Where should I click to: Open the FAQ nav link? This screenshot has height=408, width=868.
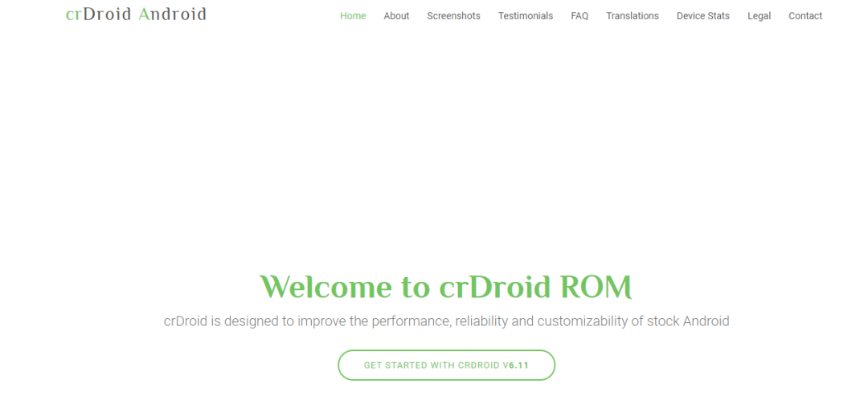[579, 16]
